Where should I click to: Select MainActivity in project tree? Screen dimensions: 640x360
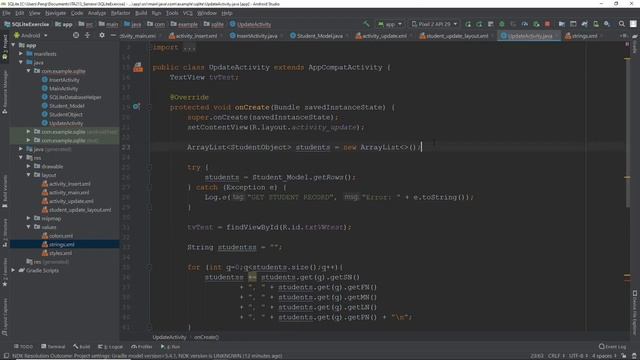click(x=63, y=89)
